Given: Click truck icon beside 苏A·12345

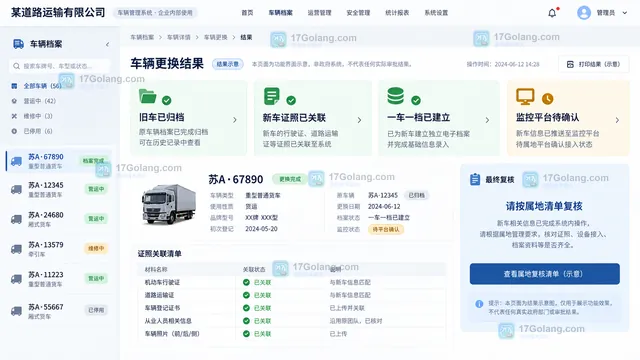Looking at the screenshot, I should 16,189.
